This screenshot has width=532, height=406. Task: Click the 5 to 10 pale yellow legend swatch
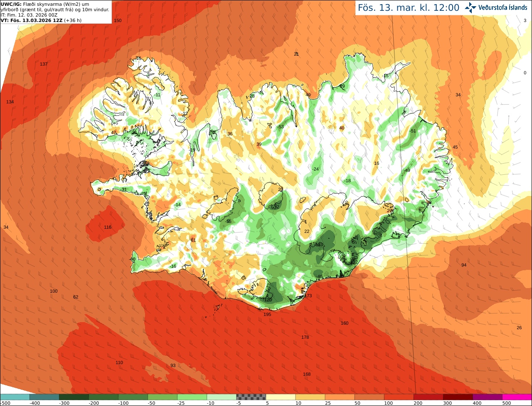click(281, 396)
